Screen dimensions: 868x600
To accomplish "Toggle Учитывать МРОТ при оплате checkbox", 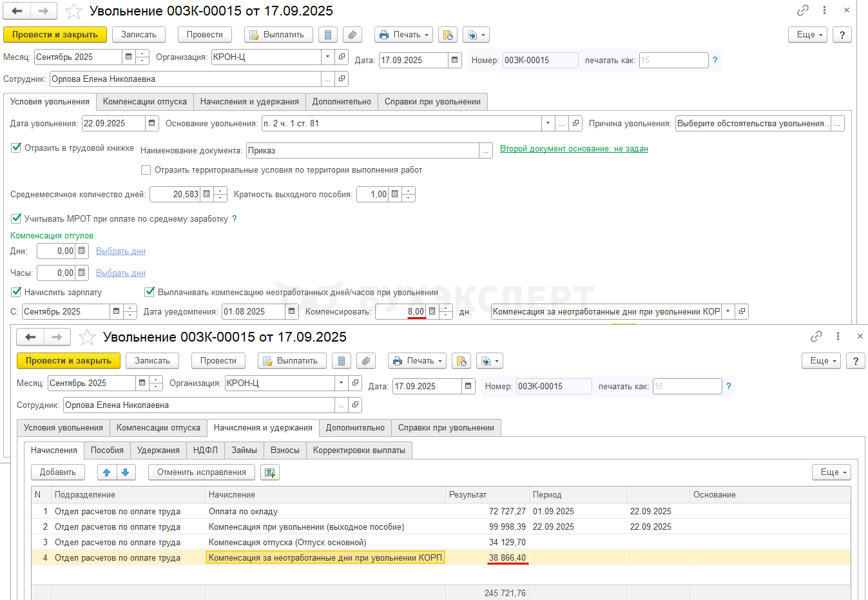I will 16,218.
